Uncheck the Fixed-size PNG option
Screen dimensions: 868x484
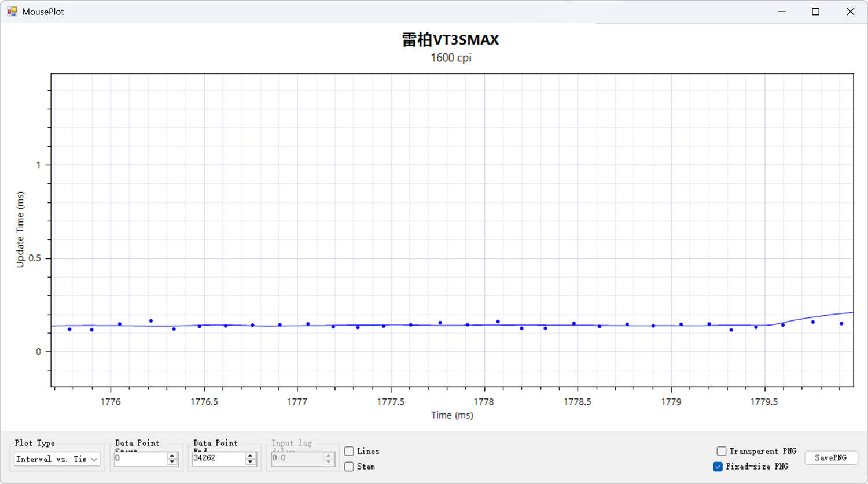coord(718,467)
